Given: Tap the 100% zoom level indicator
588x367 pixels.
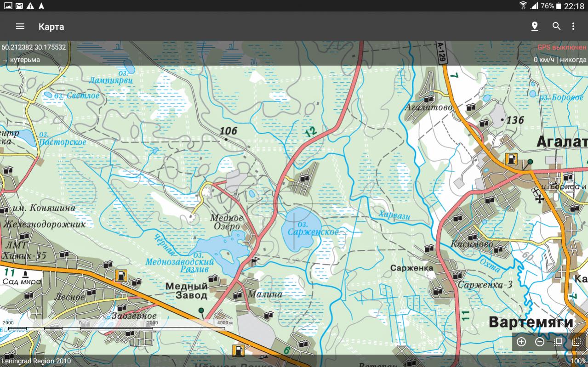Looking at the screenshot, I should coord(578,361).
